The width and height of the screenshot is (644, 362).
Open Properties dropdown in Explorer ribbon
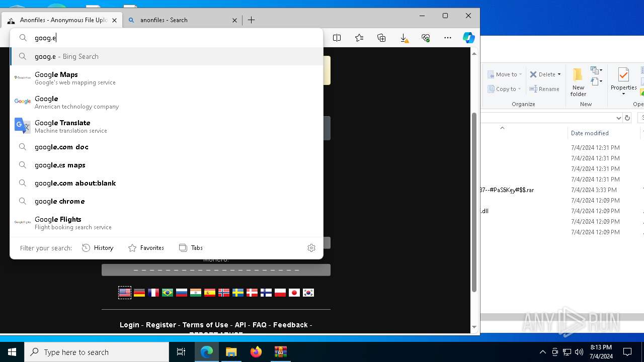[623, 94]
